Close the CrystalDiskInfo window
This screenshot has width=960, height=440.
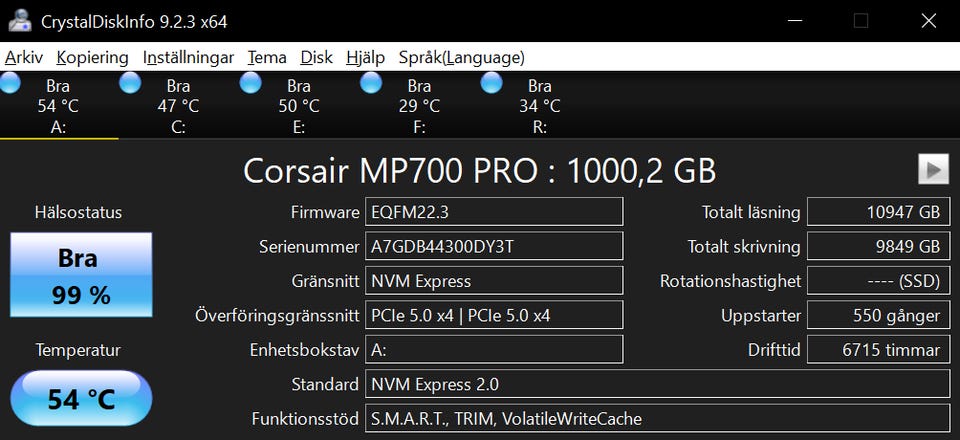tap(929, 21)
